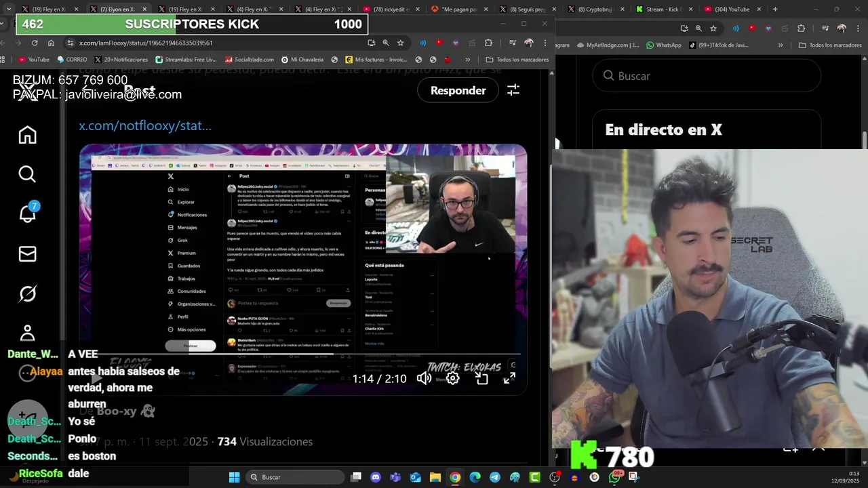
Task: Open the red extension icon in back window toolbar
Action: click(x=752, y=28)
